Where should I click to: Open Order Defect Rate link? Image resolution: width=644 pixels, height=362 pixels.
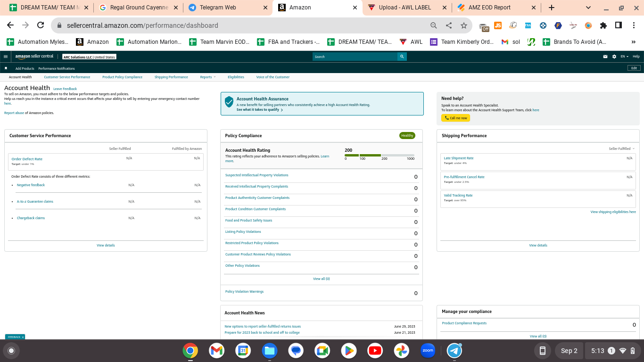[27, 159]
